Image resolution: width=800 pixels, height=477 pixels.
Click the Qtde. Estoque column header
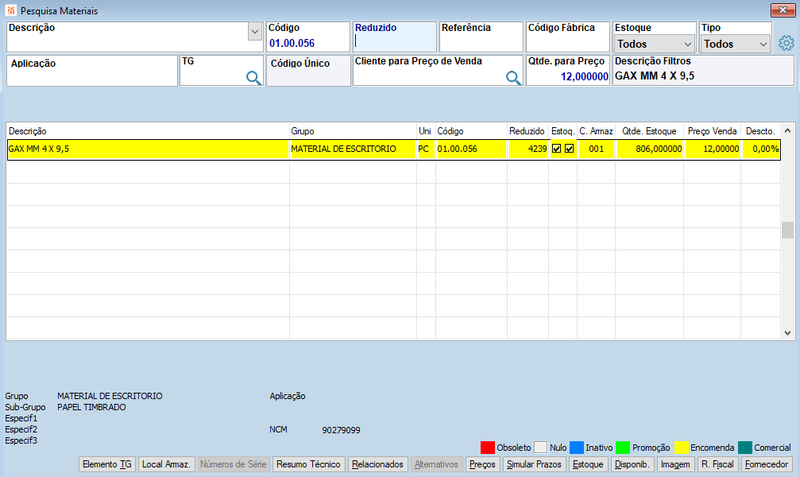pyautogui.click(x=649, y=131)
